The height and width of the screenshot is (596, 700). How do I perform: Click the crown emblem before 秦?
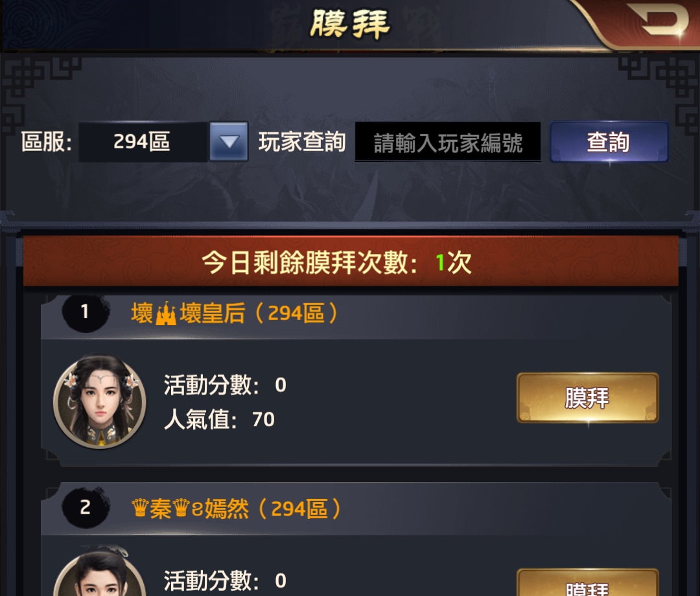point(140,508)
